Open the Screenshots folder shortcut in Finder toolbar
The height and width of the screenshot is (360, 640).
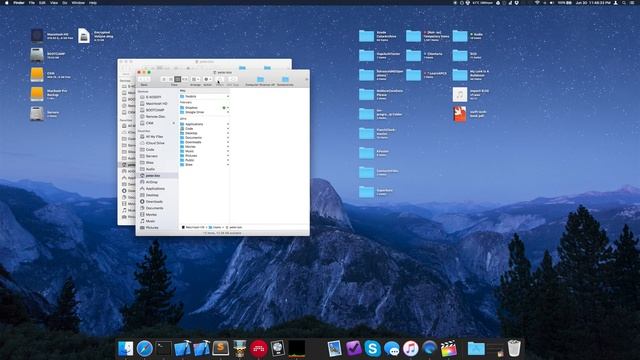coord(285,80)
